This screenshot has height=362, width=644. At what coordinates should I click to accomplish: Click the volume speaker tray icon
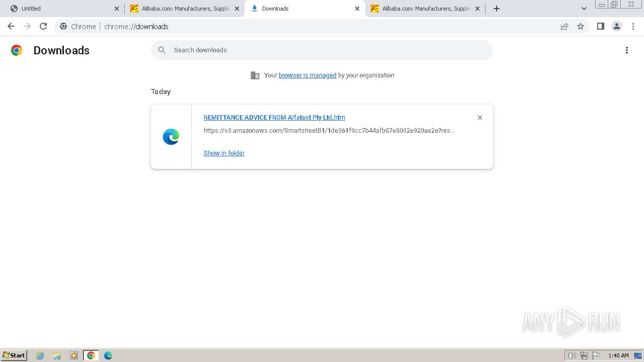[x=572, y=355]
